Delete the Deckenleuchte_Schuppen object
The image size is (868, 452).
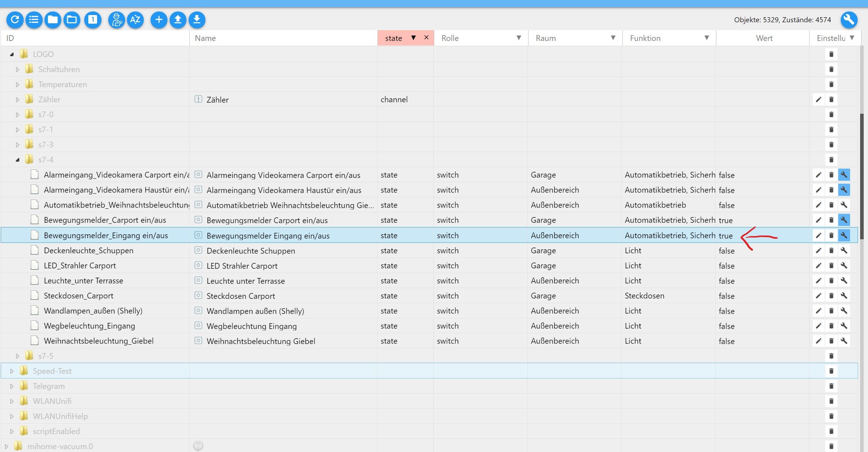tap(831, 251)
